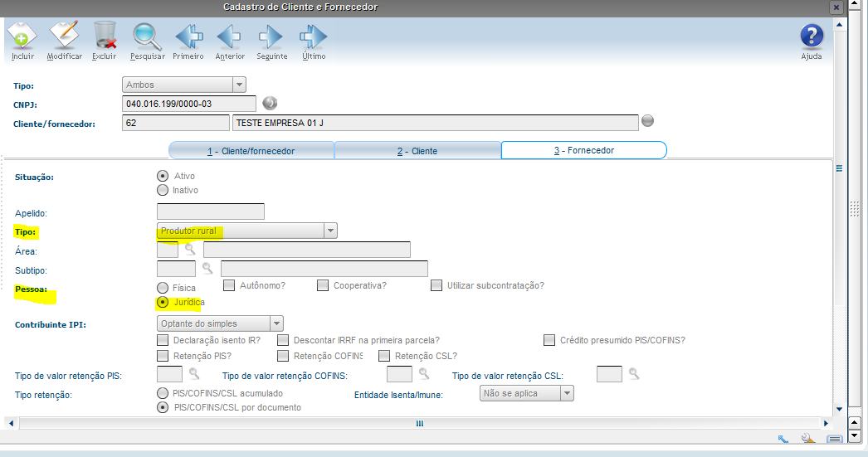Check Descontar IRRF na primeira parcela?

pyautogui.click(x=283, y=340)
